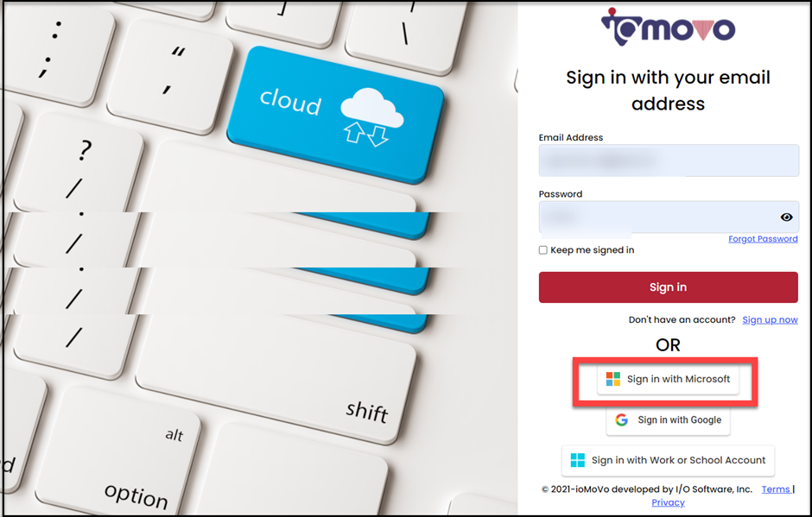812x517 pixels.
Task: Click the Keep me signed in label
Action: pyautogui.click(x=593, y=250)
